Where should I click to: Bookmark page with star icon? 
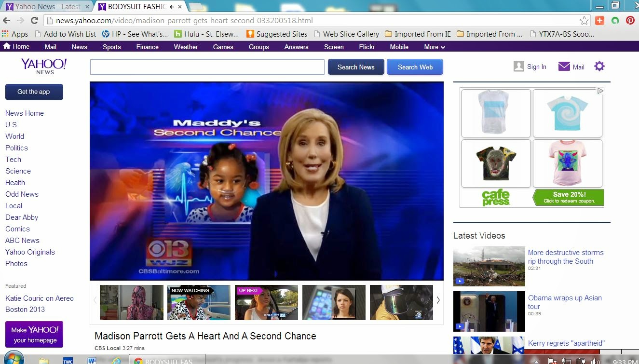click(x=584, y=21)
